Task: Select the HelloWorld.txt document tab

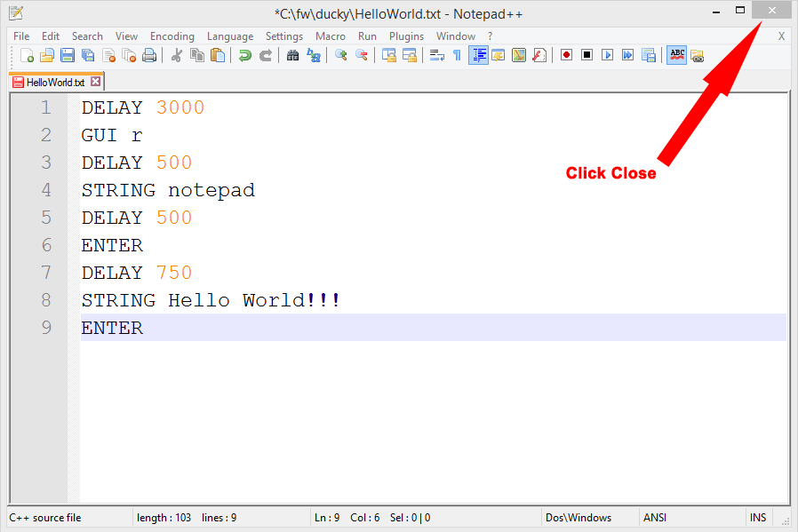Action: tap(55, 82)
